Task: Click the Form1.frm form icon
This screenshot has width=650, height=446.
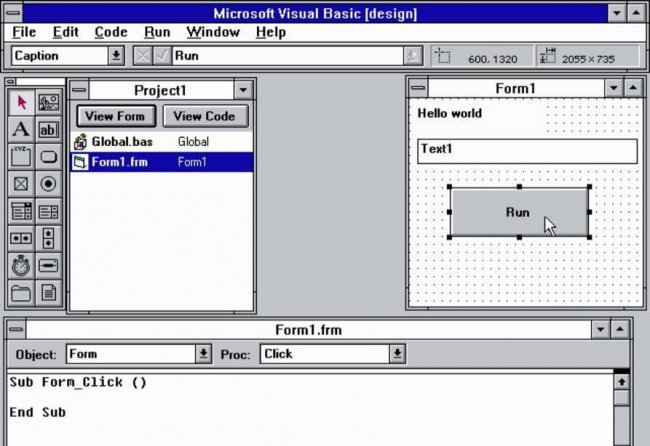Action: click(x=80, y=162)
